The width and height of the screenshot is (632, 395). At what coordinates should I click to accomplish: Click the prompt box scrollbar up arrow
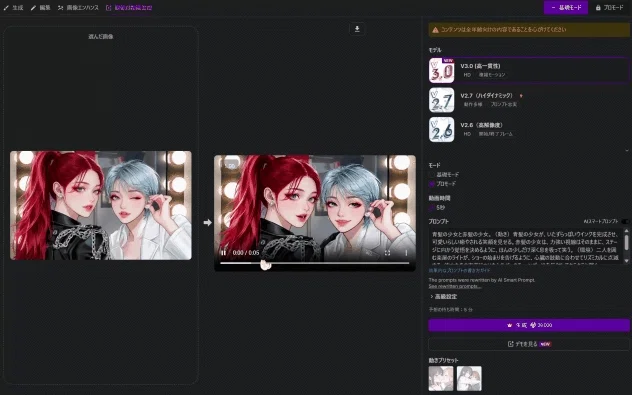point(626,231)
